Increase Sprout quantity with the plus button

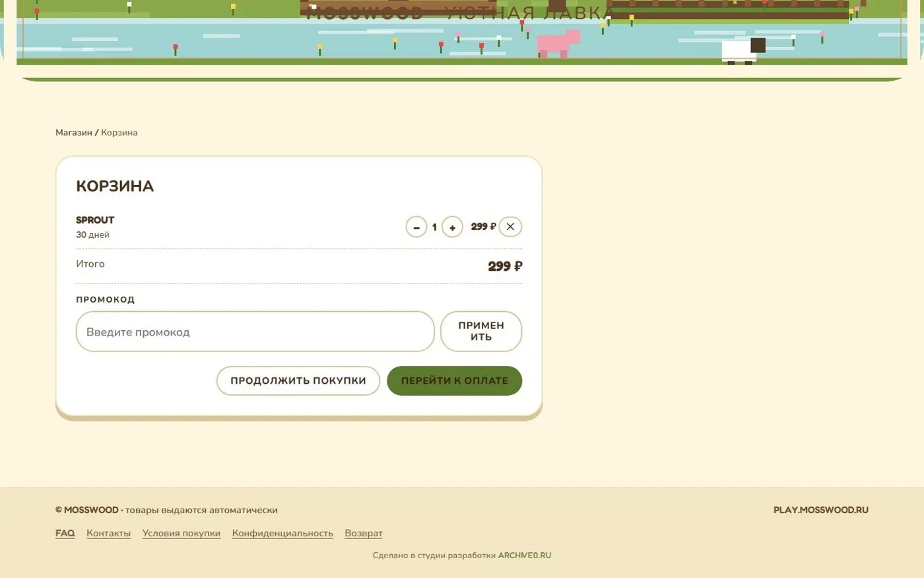pos(452,227)
